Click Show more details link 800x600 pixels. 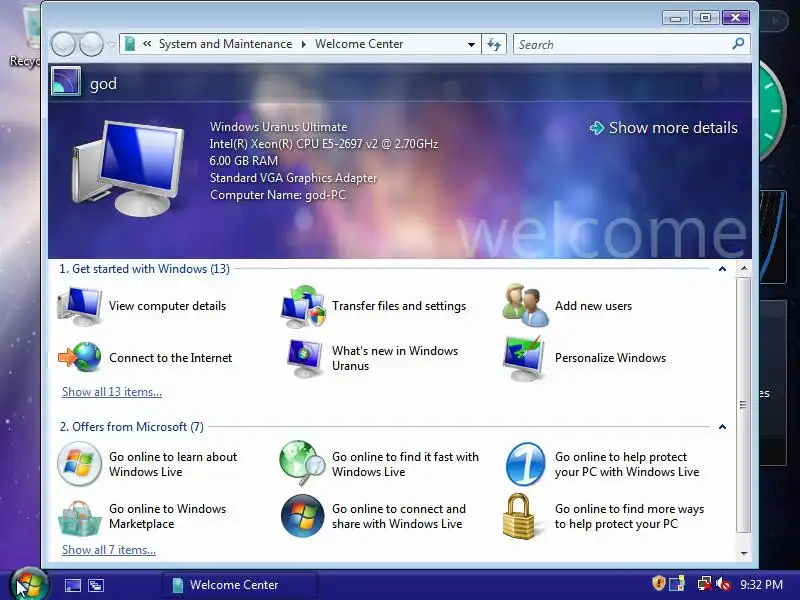(663, 128)
